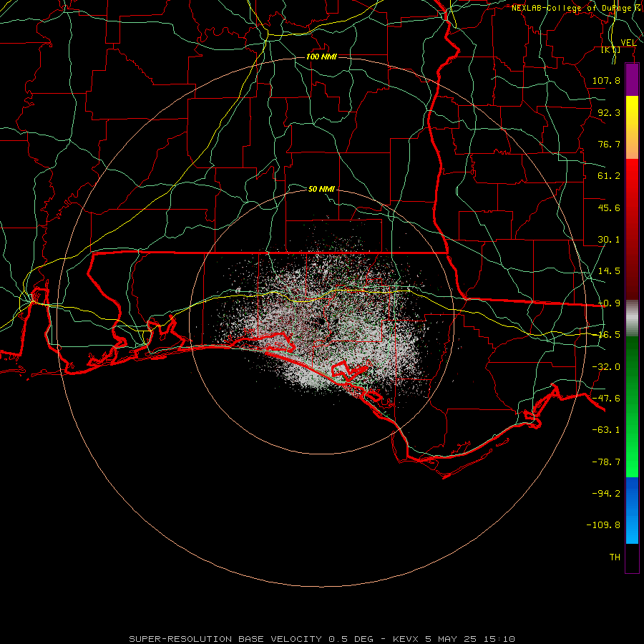644x644 pixels.
Task: Click the yellow segment of the color bar
Action: pyautogui.click(x=632, y=127)
